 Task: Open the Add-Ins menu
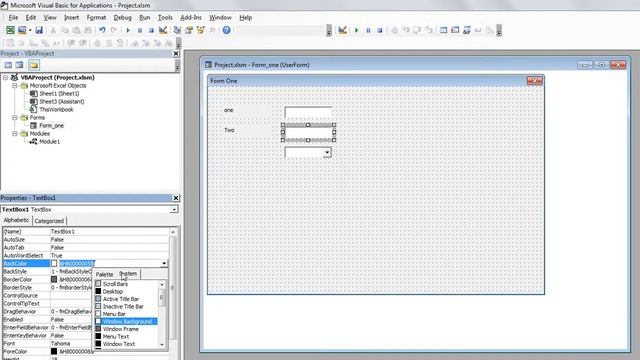[x=191, y=18]
